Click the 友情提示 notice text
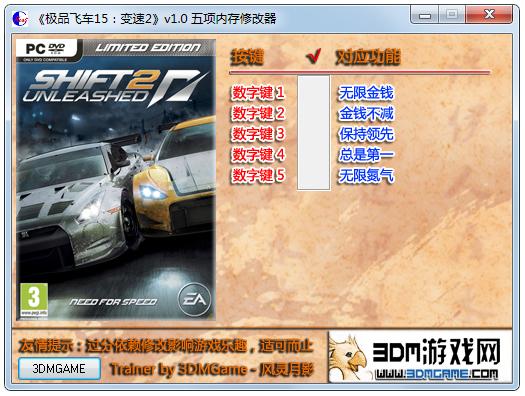Image resolution: width=525 pixels, height=396 pixels. pos(166,346)
